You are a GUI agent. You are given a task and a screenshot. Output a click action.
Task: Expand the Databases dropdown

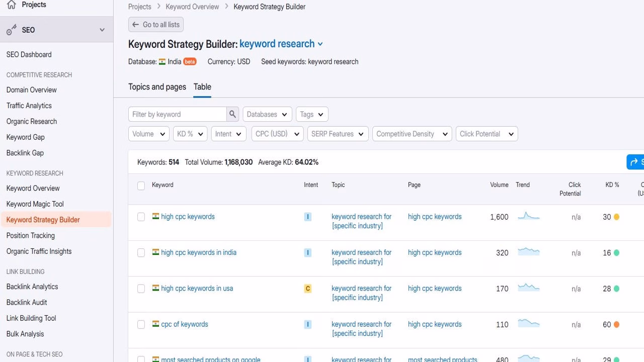(x=267, y=114)
